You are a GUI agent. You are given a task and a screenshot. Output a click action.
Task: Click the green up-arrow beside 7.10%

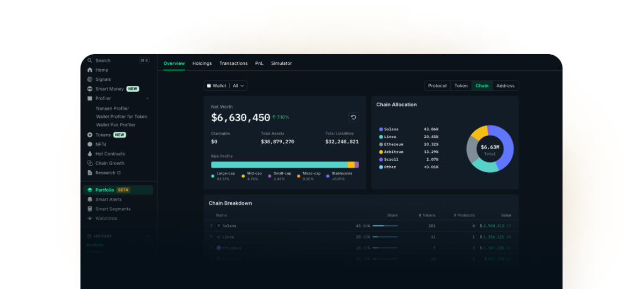(x=274, y=117)
